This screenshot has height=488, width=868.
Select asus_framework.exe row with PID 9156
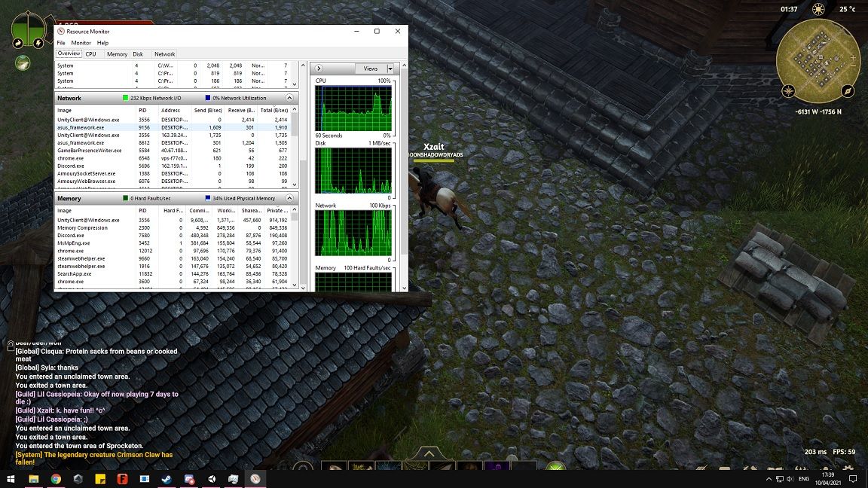pyautogui.click(x=173, y=127)
